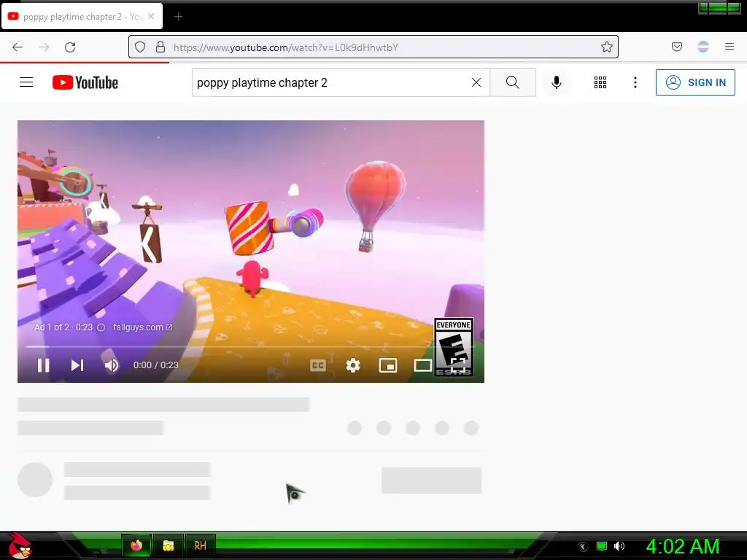Go forward with browser forward arrow

tap(44, 47)
